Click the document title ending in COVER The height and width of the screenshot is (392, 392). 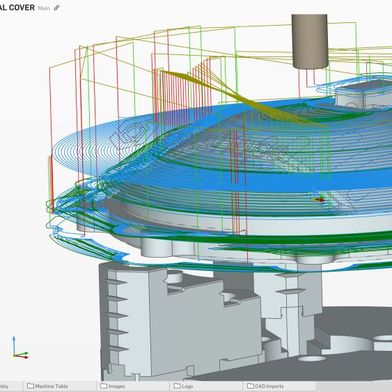17,8
